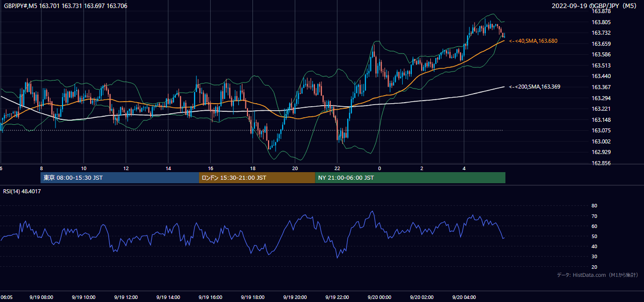Click the 163.659 price axis label
The image size is (644, 302).
tap(601, 44)
